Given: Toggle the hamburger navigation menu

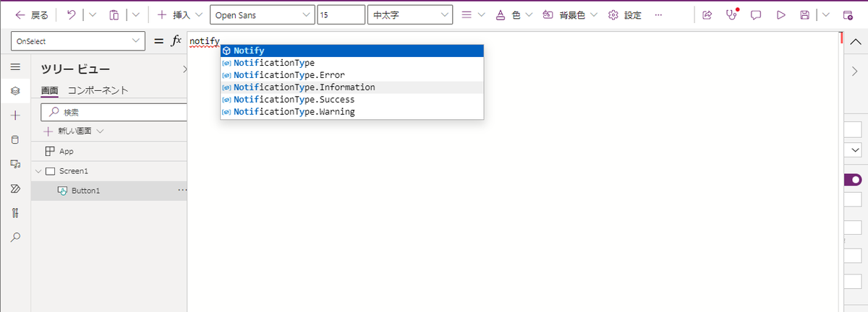Looking at the screenshot, I should (15, 67).
